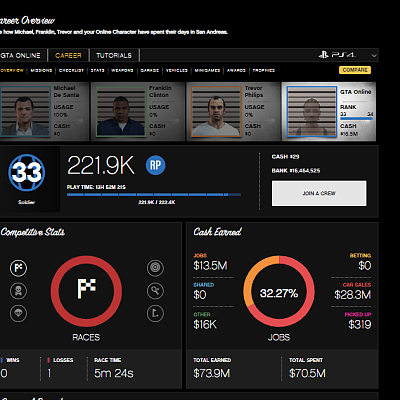Open the Awards section link
Viewport: 400px width, 400px height.
236,70
